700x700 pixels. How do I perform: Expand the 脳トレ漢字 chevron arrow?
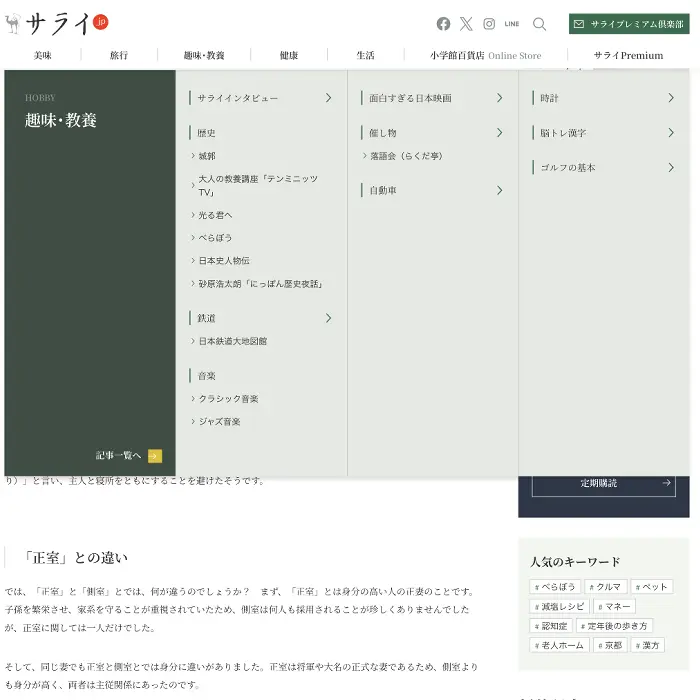click(671, 133)
